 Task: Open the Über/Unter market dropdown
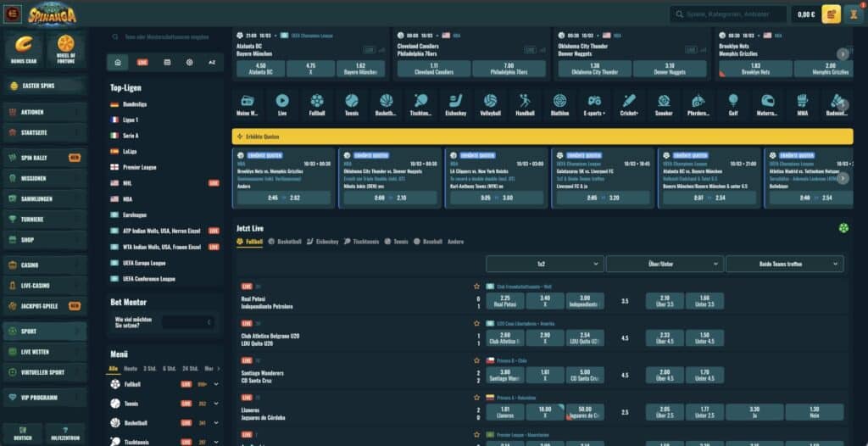coord(665,265)
